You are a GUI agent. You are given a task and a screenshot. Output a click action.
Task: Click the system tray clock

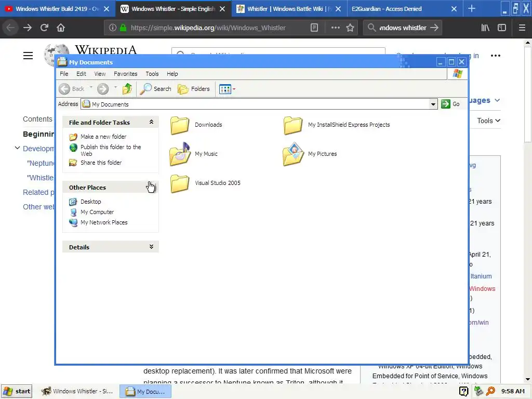point(513,391)
